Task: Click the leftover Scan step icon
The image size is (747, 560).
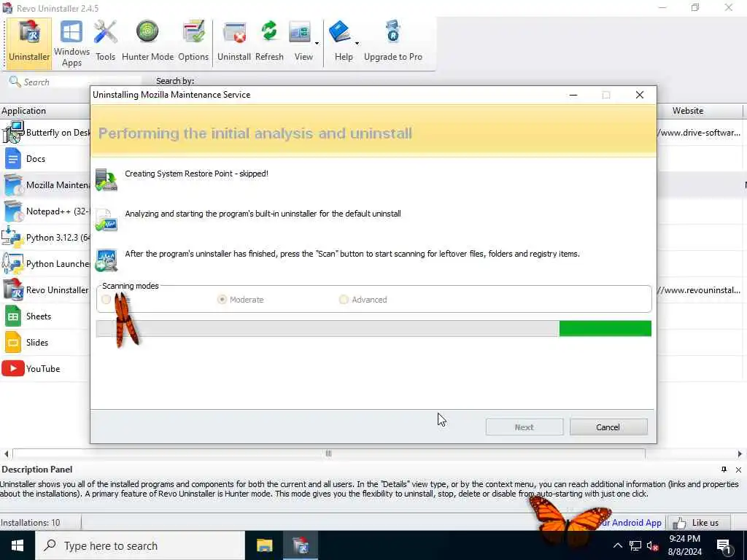Action: [x=107, y=260]
